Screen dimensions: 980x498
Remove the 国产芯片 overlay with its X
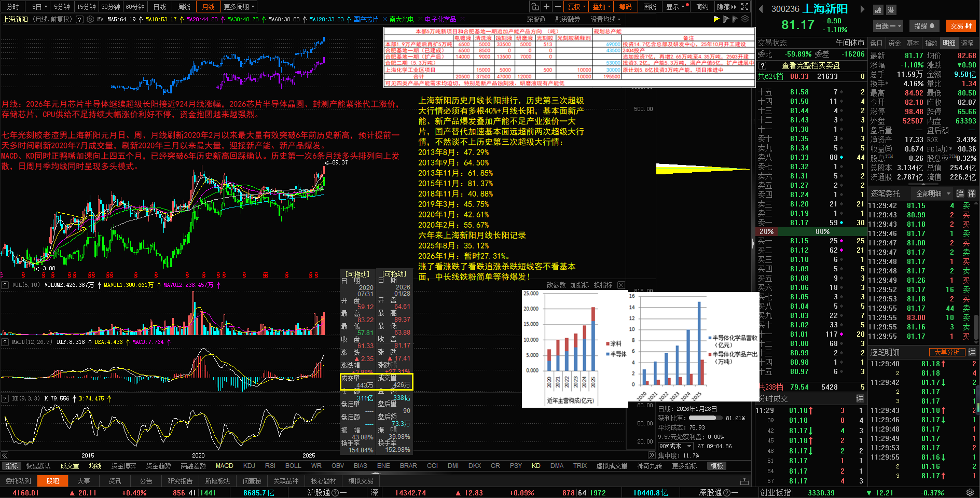(x=384, y=19)
